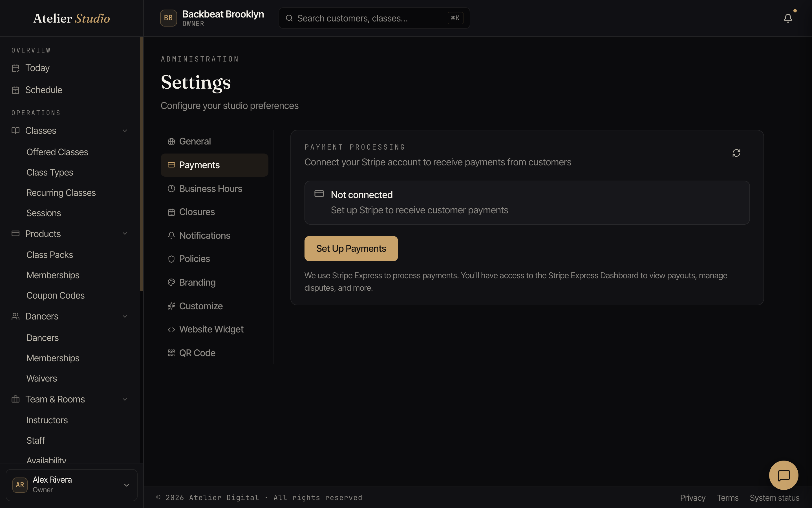Click the Today calendar icon
Viewport: 812px width, 508px height.
[16, 68]
